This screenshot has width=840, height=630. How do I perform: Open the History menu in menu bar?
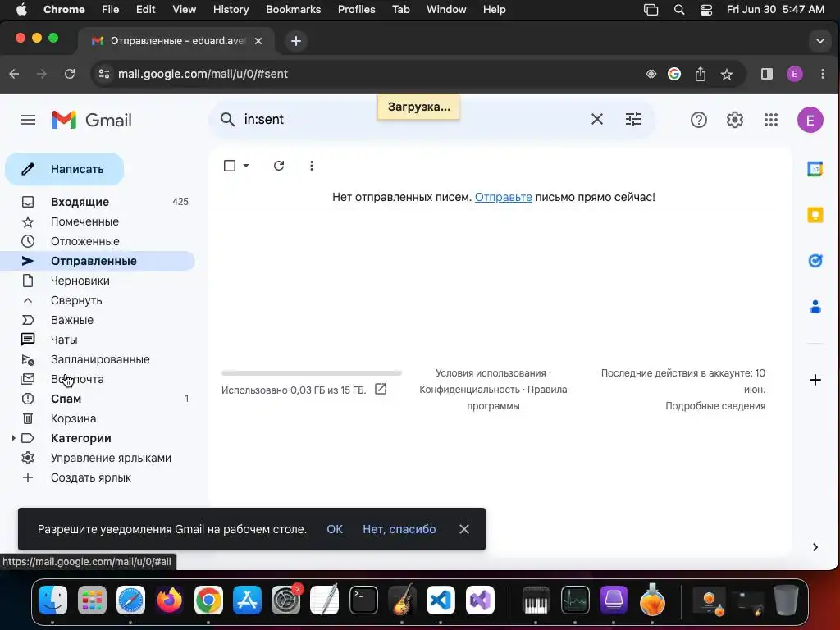point(231,10)
